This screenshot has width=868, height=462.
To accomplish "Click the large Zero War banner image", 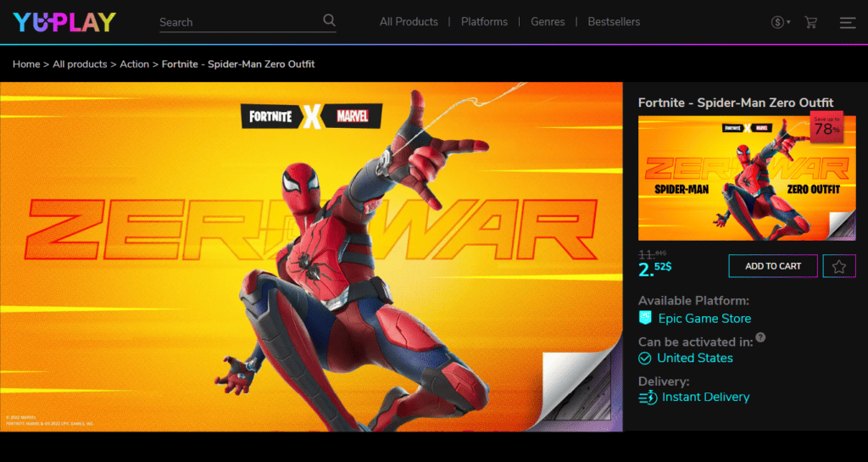I will pos(311,257).
